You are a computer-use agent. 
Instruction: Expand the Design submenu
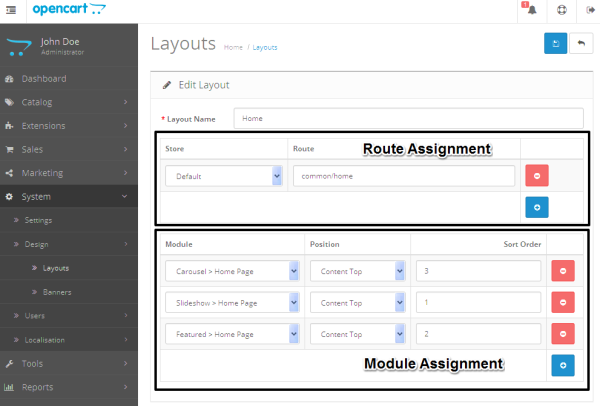pyautogui.click(x=69, y=244)
